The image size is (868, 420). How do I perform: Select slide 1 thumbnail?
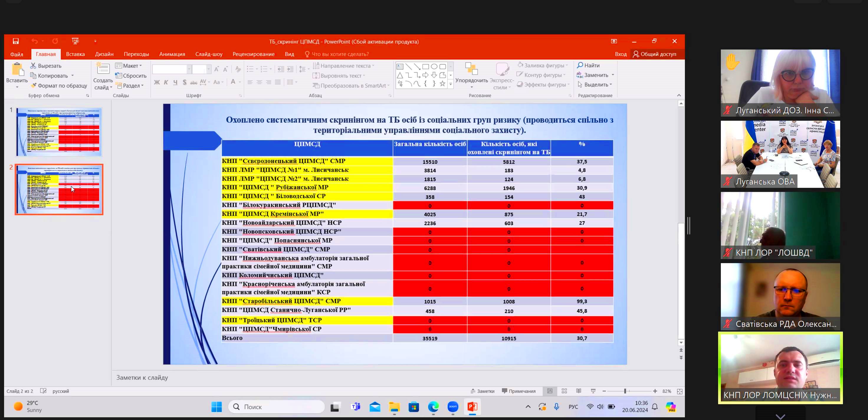tap(59, 132)
